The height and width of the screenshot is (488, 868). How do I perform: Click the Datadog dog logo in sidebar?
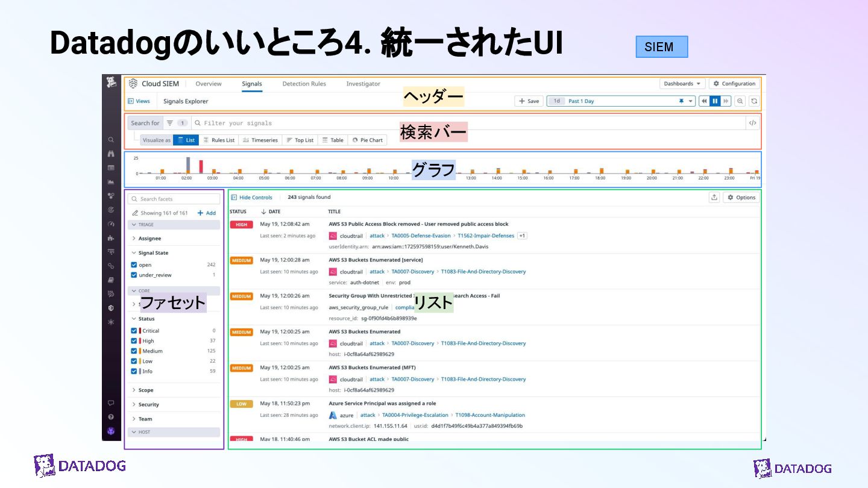111,83
